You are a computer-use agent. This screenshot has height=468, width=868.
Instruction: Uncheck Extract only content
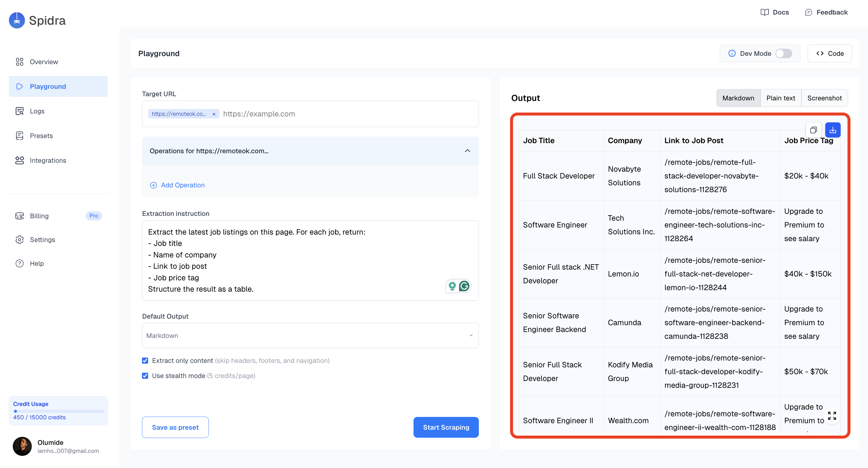coord(145,361)
